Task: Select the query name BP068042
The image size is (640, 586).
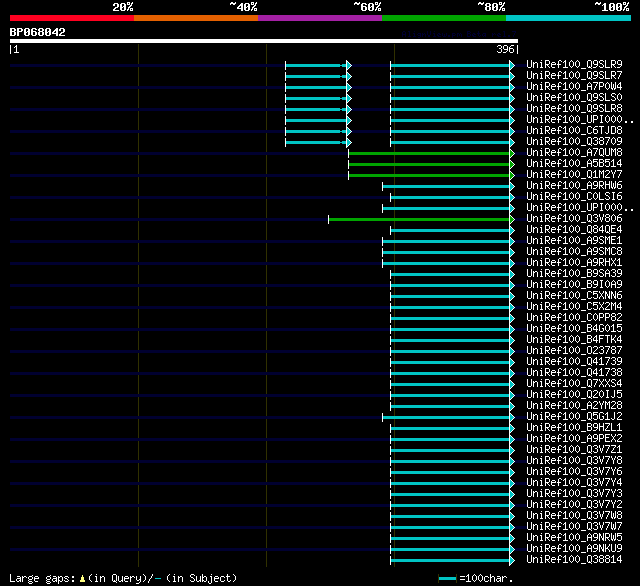Action: (38, 32)
